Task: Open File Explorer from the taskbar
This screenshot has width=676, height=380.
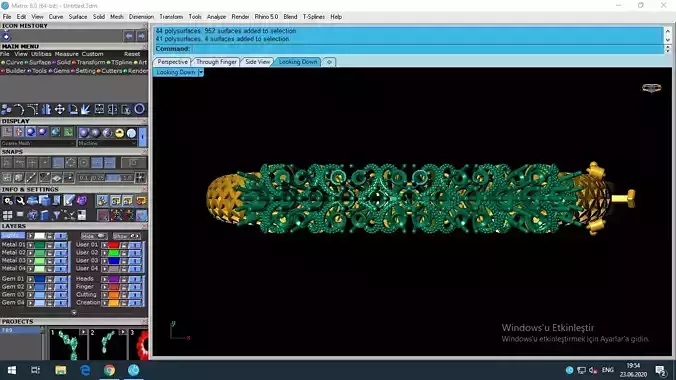Action: click(x=60, y=370)
